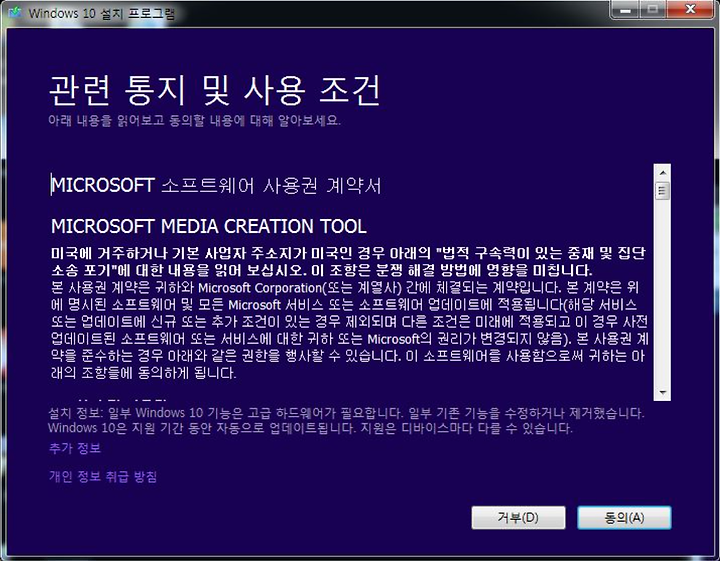The image size is (720, 561).
Task: Click the paragraph line starting '본 사용권 계약은 귀하와'
Action: tap(345, 288)
